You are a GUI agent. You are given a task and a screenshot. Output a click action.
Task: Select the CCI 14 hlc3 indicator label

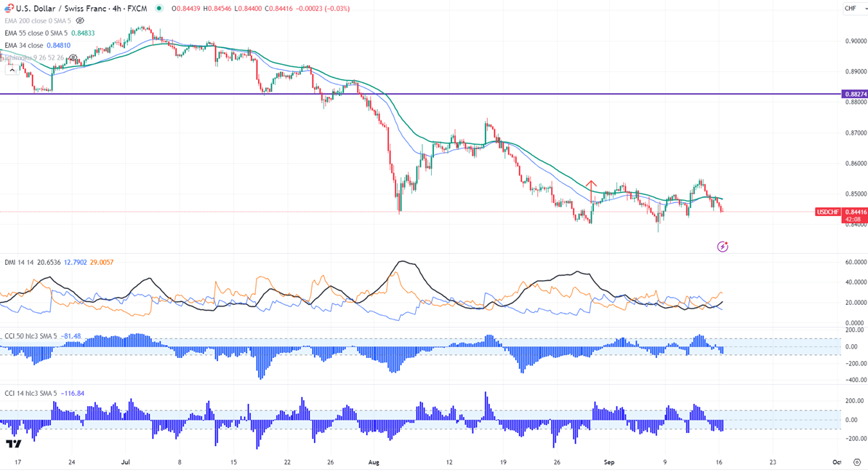pos(31,393)
